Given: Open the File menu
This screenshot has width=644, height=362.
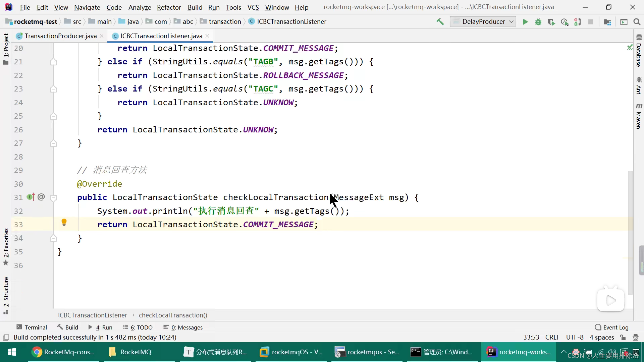Looking at the screenshot, I should coord(25,7).
